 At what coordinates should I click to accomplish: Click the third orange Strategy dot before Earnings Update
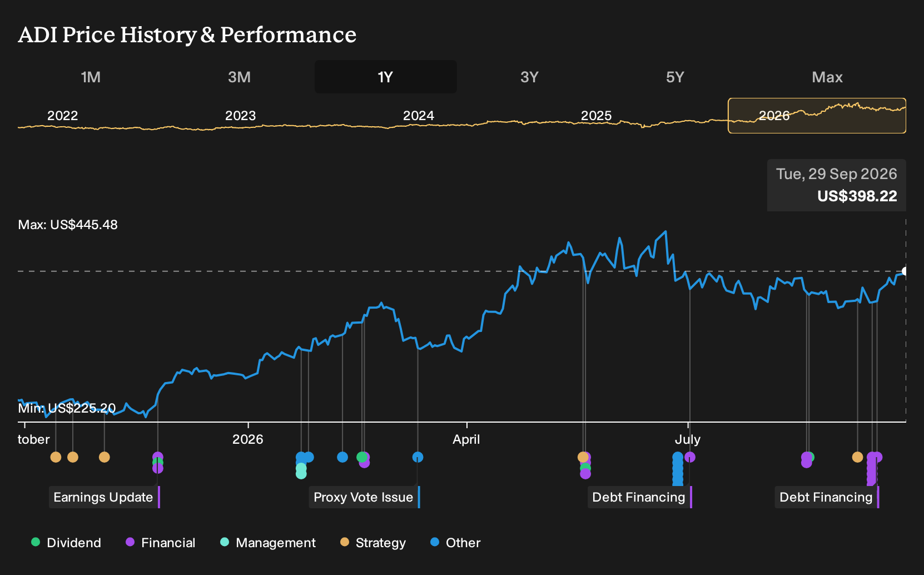tap(104, 457)
